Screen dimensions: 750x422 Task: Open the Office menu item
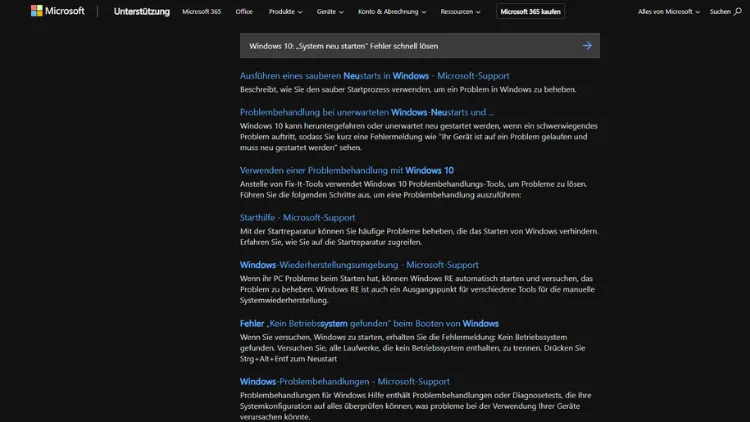(x=244, y=11)
